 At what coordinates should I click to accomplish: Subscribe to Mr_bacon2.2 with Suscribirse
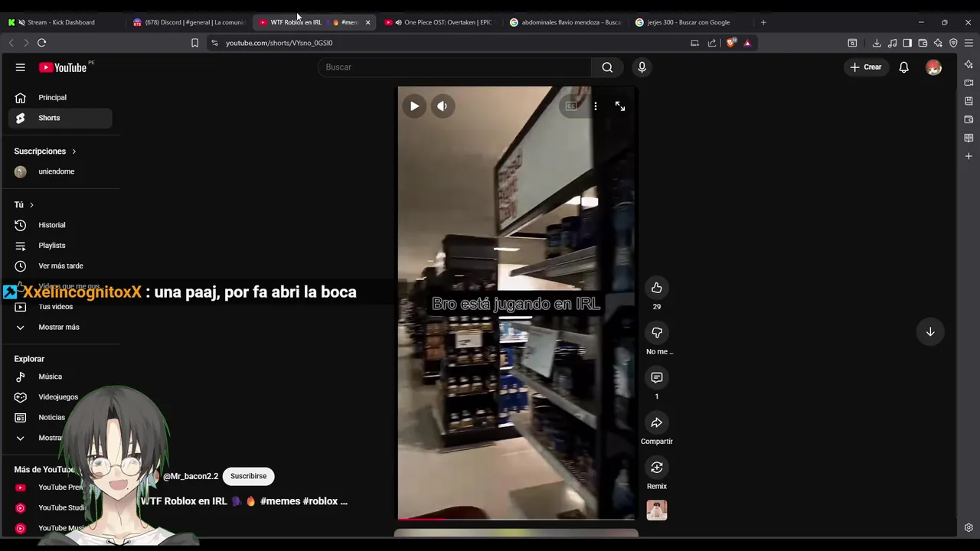[x=249, y=476]
